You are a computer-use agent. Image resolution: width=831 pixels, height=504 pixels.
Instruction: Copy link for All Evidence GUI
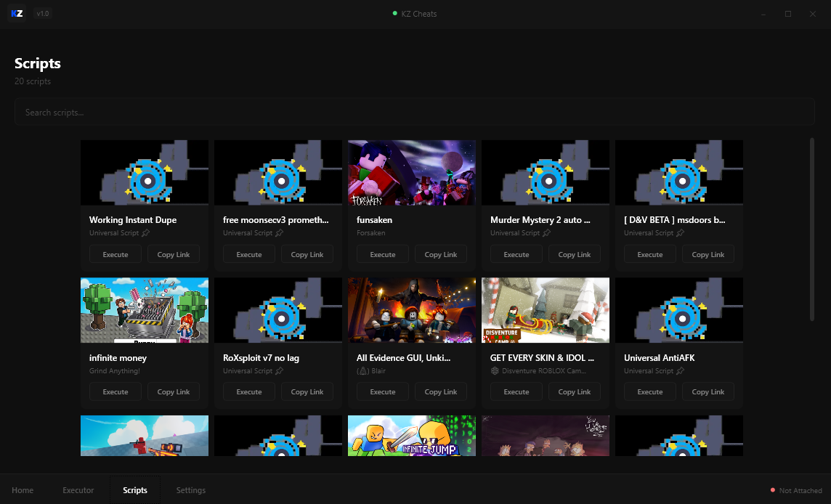[x=440, y=391]
